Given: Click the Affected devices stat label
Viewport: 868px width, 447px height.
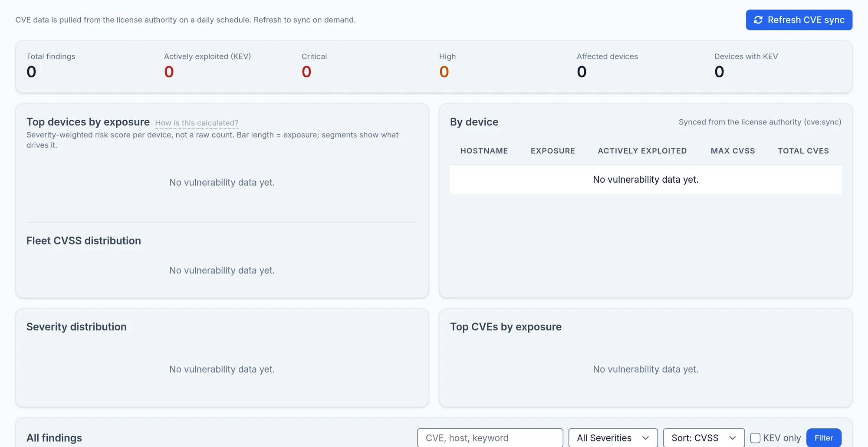Looking at the screenshot, I should click(607, 56).
